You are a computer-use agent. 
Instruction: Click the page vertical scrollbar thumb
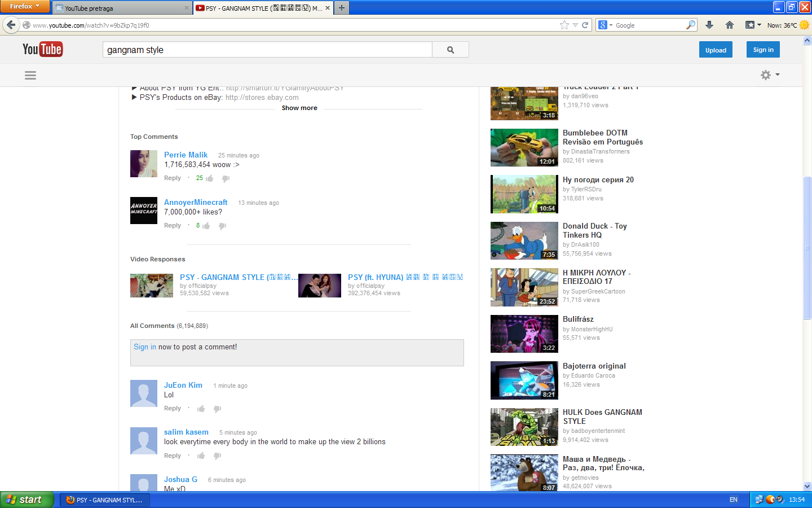click(807, 248)
